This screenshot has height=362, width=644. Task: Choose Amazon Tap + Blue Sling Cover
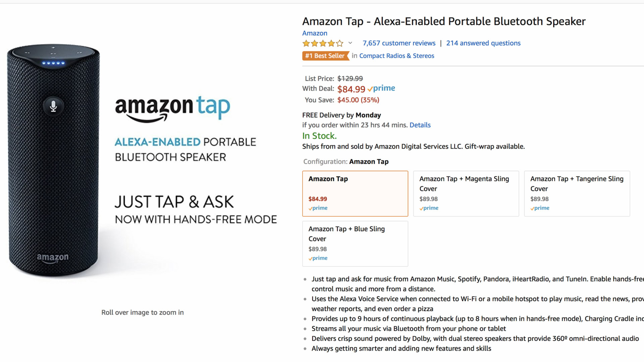[355, 244]
